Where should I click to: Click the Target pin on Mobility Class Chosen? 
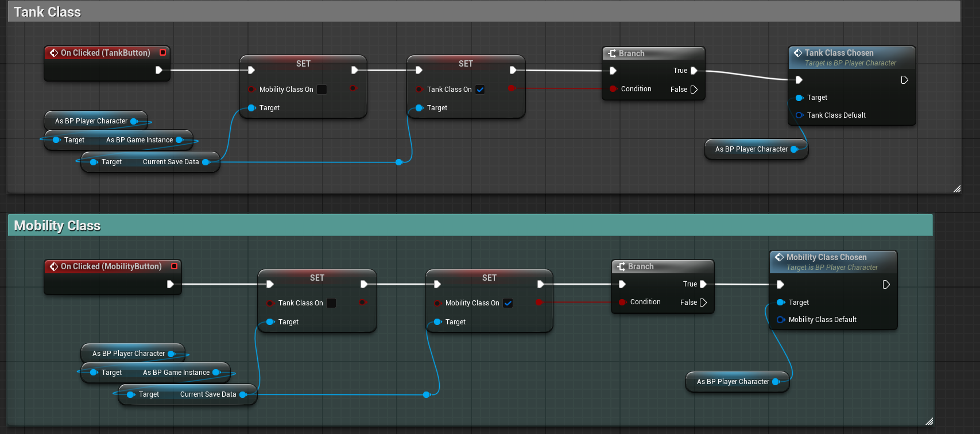pos(781,303)
